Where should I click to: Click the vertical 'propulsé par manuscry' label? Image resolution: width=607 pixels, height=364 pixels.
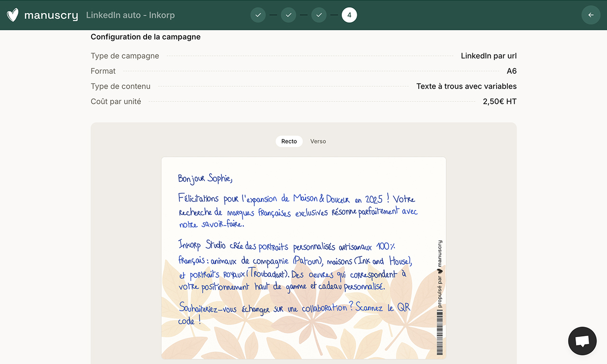[x=440, y=274]
